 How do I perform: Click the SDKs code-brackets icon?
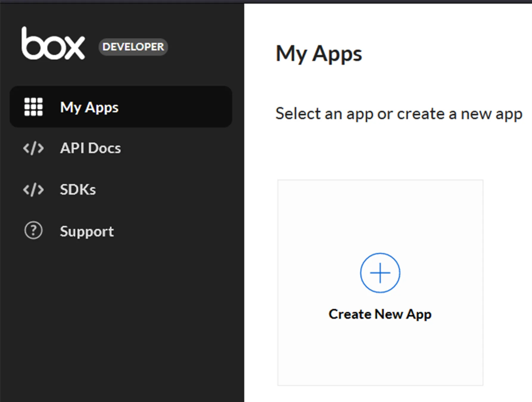point(33,190)
